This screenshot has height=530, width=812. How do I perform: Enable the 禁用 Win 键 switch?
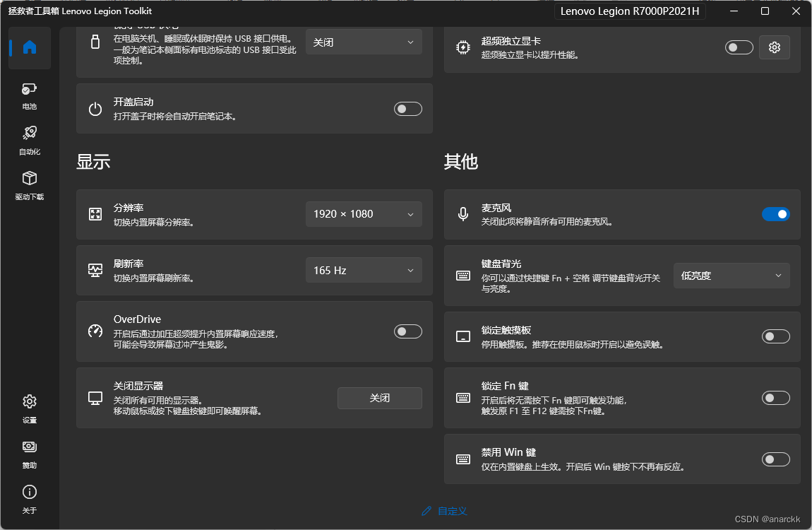776,459
